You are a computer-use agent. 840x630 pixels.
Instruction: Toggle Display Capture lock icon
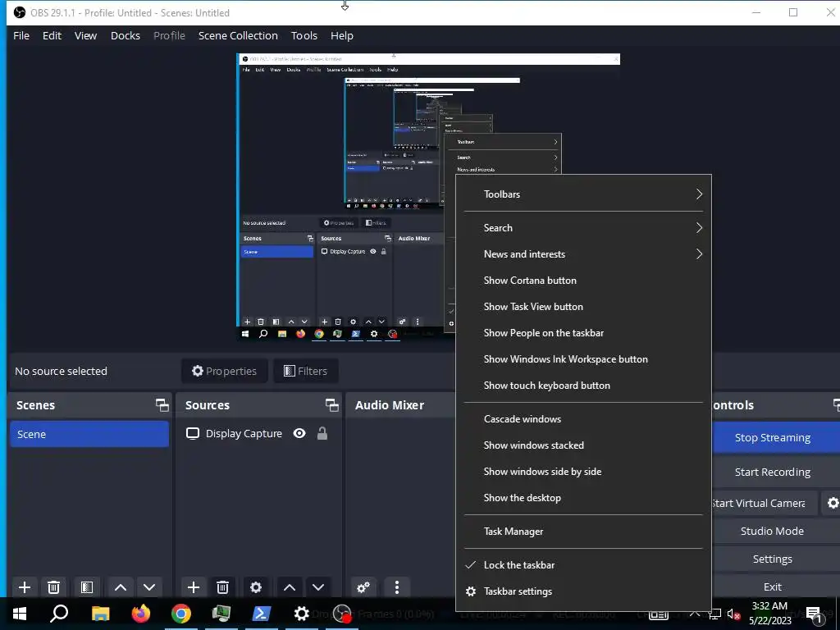(x=322, y=433)
